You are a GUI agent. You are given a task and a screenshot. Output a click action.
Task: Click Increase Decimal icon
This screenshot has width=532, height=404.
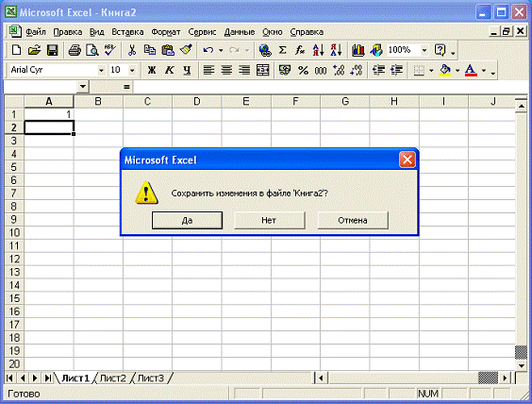[339, 70]
